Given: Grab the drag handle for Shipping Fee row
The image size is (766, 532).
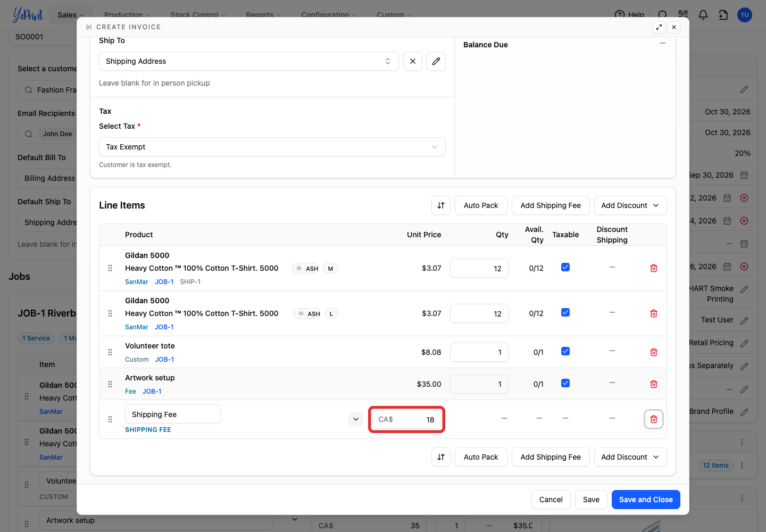Looking at the screenshot, I should tap(110, 419).
